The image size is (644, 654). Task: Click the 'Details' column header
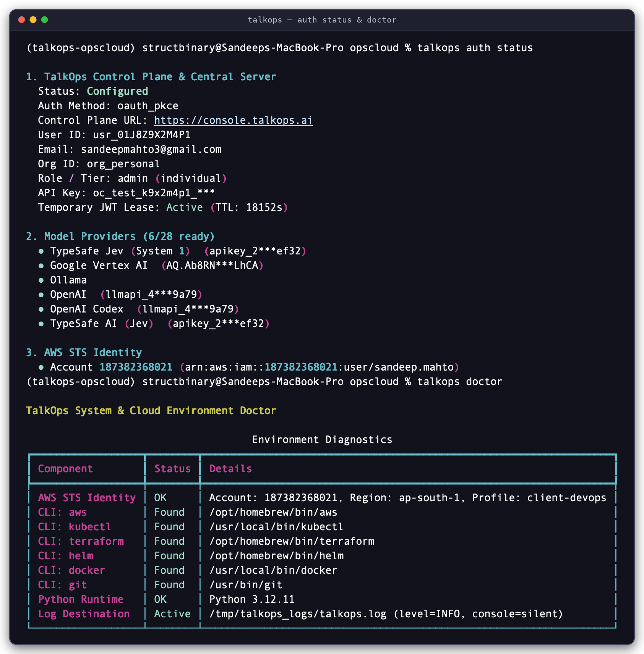pyautogui.click(x=230, y=469)
